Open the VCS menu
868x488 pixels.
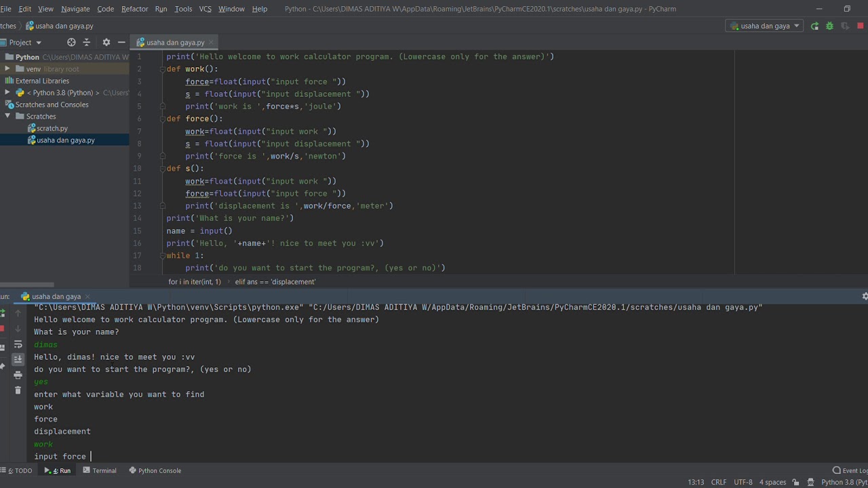tap(205, 9)
